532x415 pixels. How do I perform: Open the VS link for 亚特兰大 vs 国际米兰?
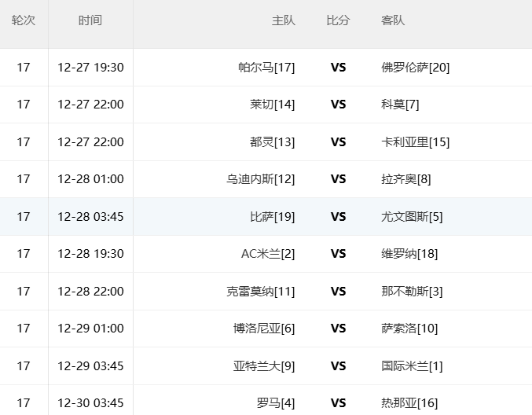(338, 366)
